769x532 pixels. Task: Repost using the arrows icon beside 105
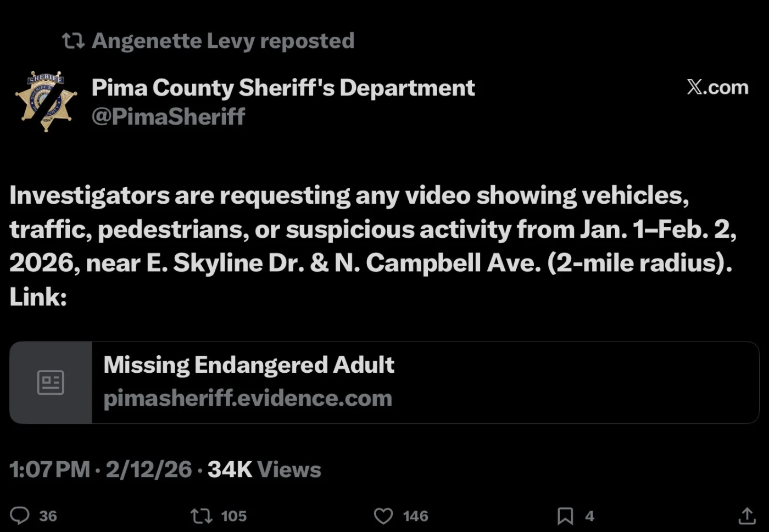coord(201,516)
